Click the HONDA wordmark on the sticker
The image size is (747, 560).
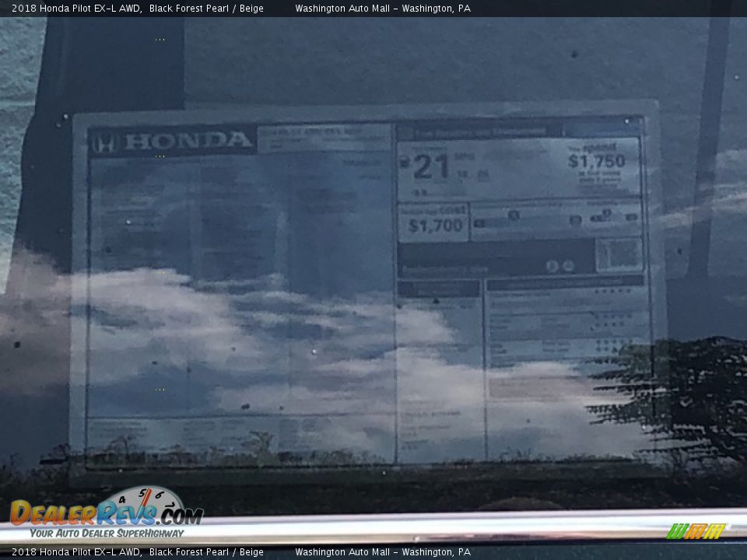188,142
